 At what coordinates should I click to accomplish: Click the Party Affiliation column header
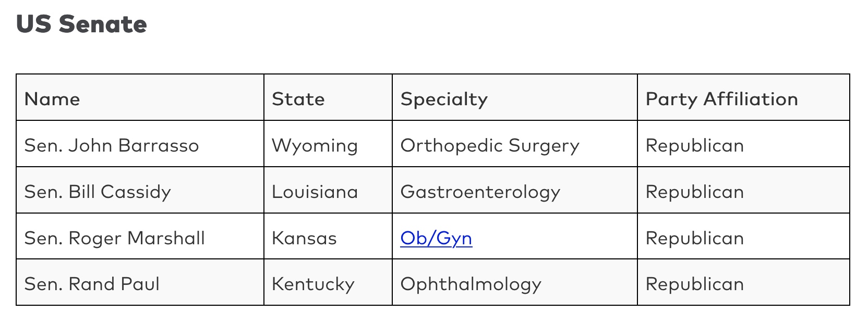pos(721,99)
